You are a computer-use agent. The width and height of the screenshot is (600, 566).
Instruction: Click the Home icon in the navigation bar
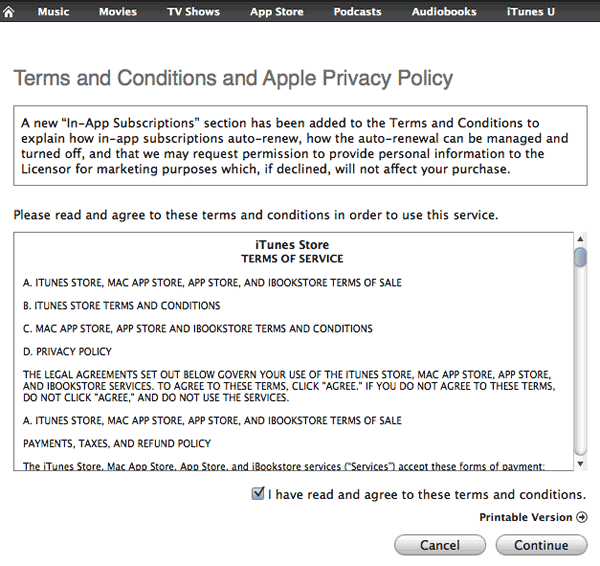(x=9, y=12)
